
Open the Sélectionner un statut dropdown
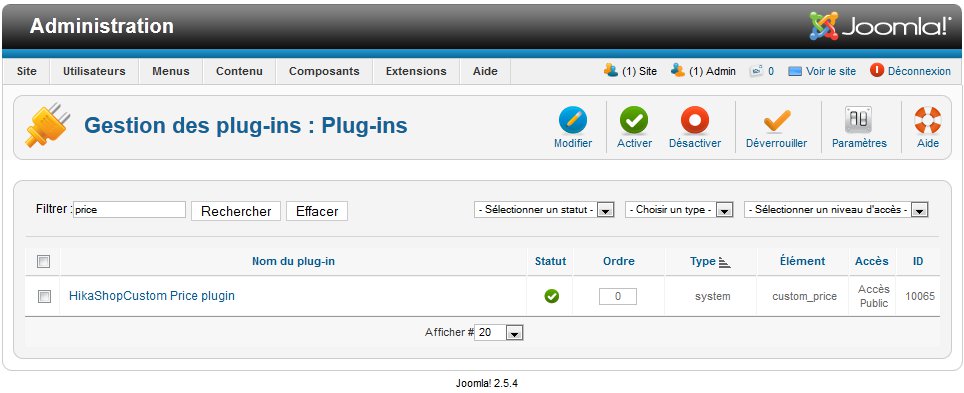tap(544, 210)
